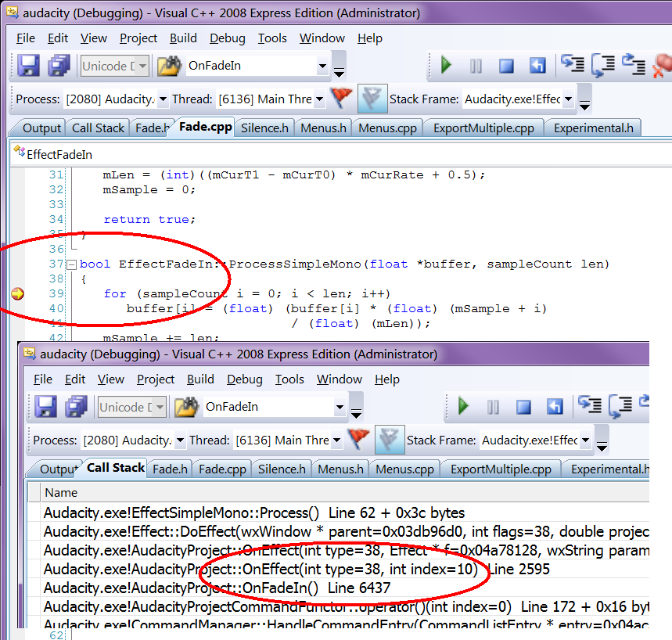The image size is (672, 640).
Task: Restart debugging in top window toolbar
Action: (537, 66)
